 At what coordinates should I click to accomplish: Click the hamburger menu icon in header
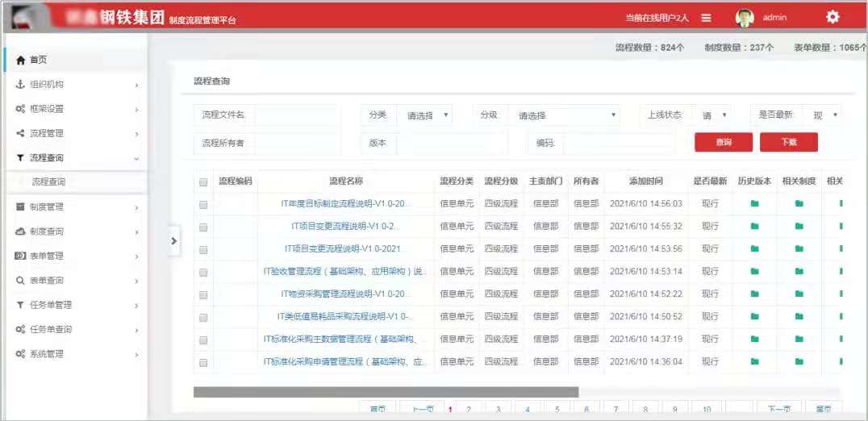(706, 18)
